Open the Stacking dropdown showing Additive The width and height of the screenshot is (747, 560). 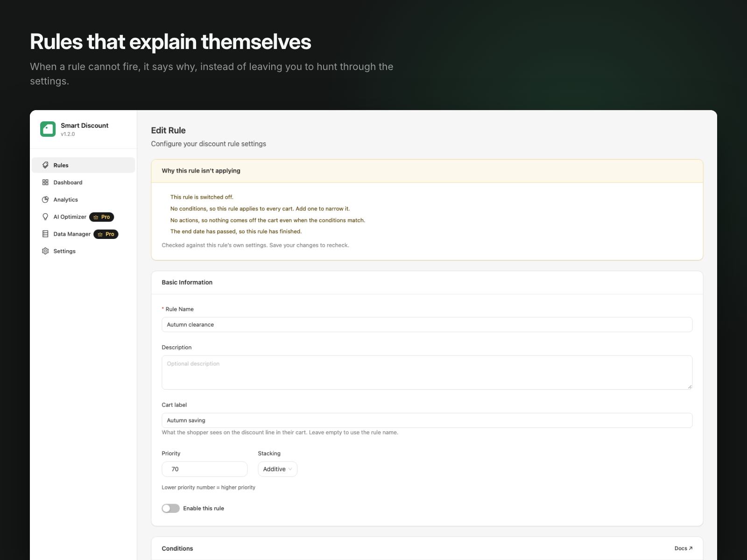point(277,469)
